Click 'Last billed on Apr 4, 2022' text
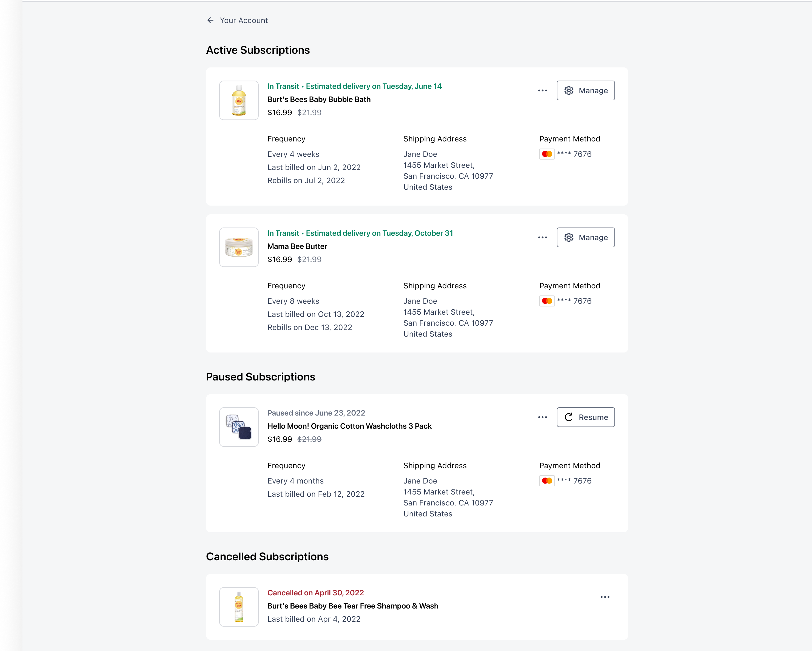 click(314, 619)
